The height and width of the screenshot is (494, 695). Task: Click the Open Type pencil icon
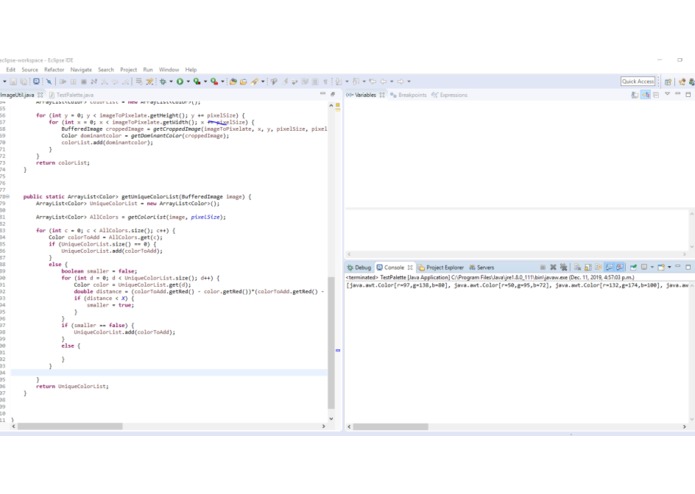[x=254, y=82]
